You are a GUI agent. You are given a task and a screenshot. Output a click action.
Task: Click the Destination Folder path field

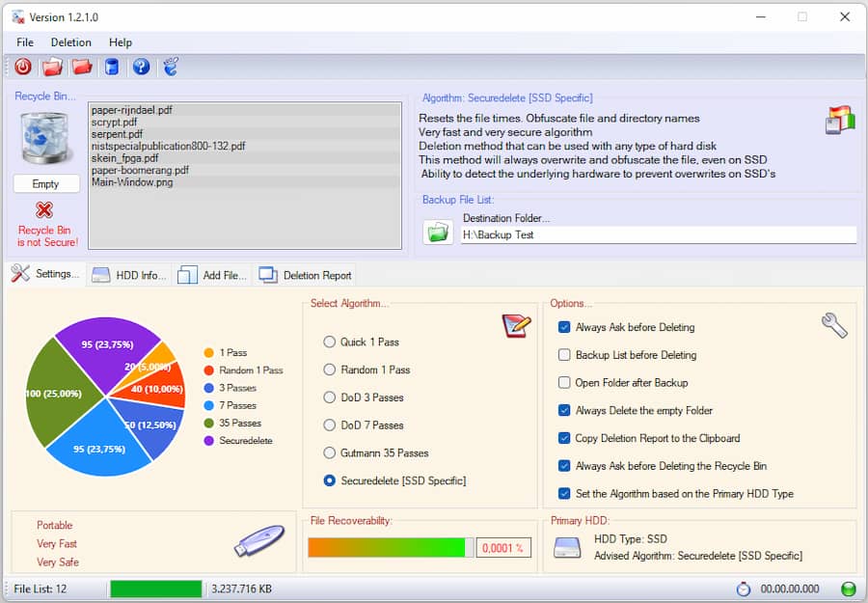click(x=658, y=234)
